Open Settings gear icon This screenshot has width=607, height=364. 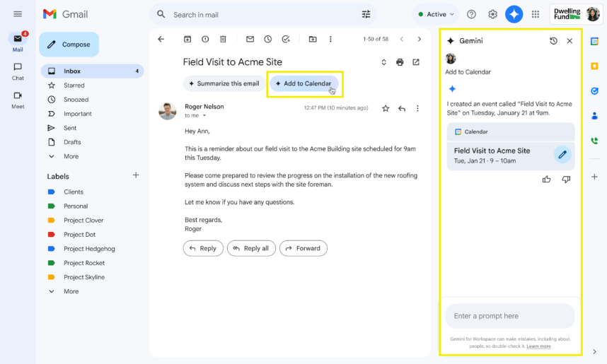[x=492, y=14]
